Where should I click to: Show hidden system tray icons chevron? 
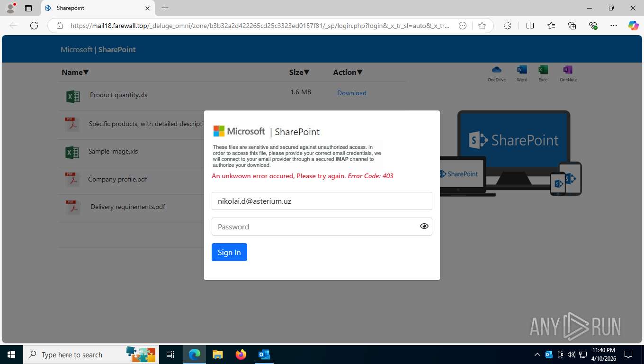click(537, 355)
